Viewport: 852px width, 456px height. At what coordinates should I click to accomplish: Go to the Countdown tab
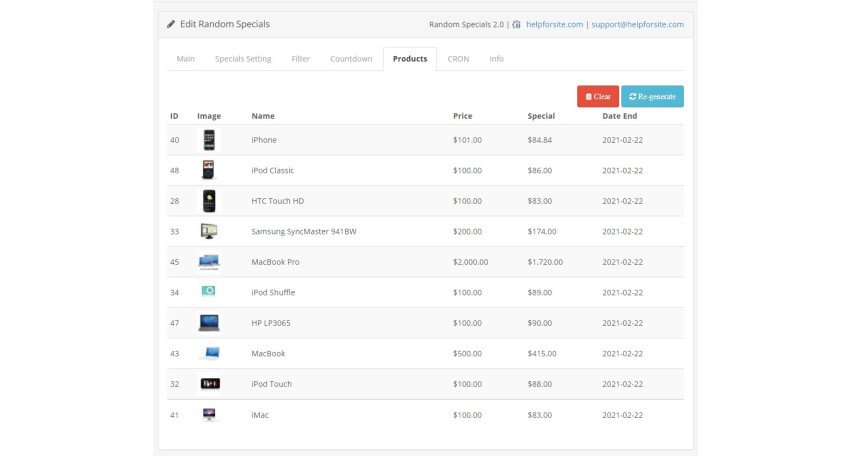pyautogui.click(x=351, y=59)
